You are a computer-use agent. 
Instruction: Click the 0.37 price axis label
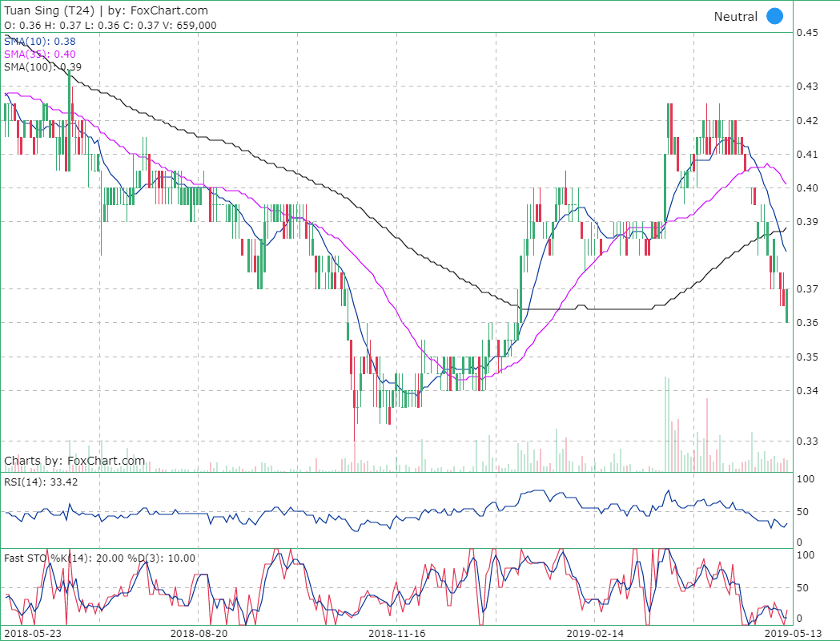pyautogui.click(x=806, y=288)
